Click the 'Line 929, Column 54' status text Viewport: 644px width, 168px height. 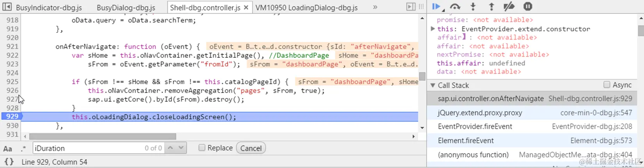[54, 162]
